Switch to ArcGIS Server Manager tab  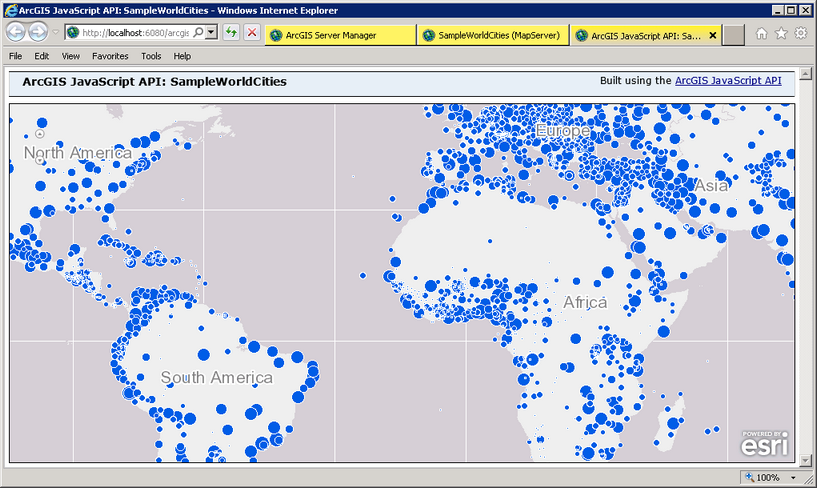coord(340,35)
